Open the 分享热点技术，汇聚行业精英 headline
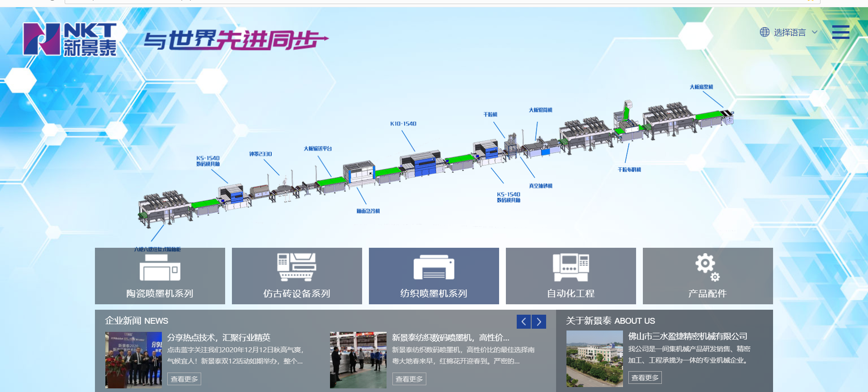This screenshot has width=868, height=392. (219, 337)
